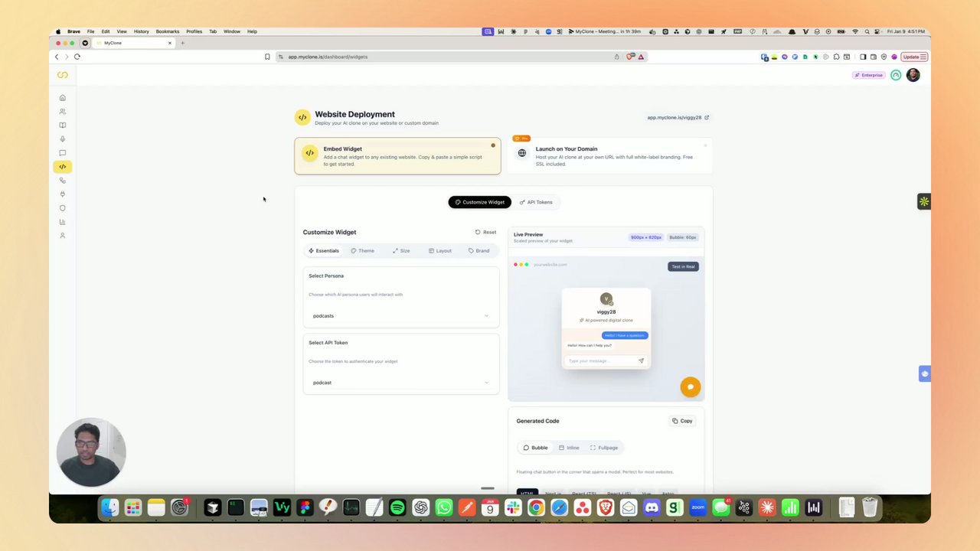Open the Select Persona dropdown showing podcasts
This screenshot has width=980, height=551.
click(x=400, y=315)
